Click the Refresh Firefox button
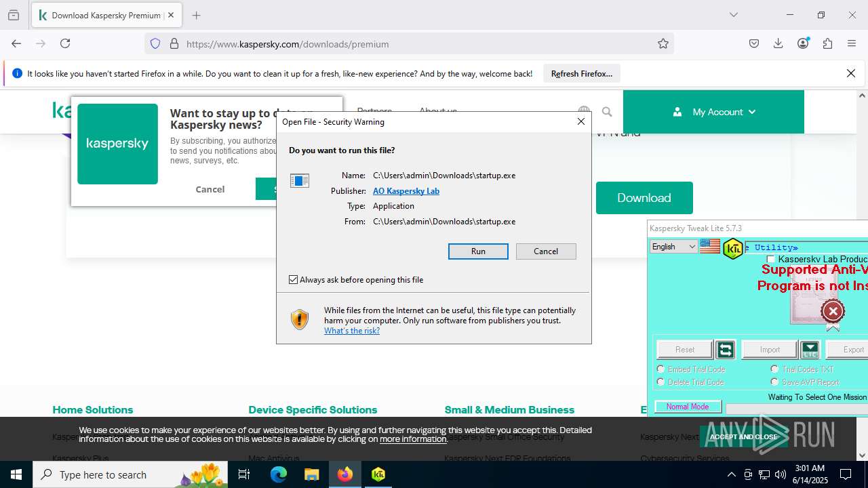Screen dimensions: 868x488 [x=582, y=73]
